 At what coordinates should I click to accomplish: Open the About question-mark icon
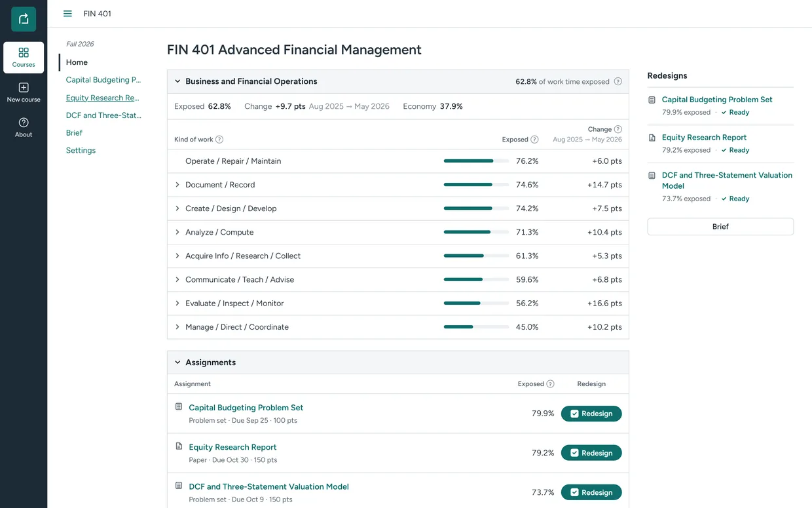pyautogui.click(x=24, y=123)
